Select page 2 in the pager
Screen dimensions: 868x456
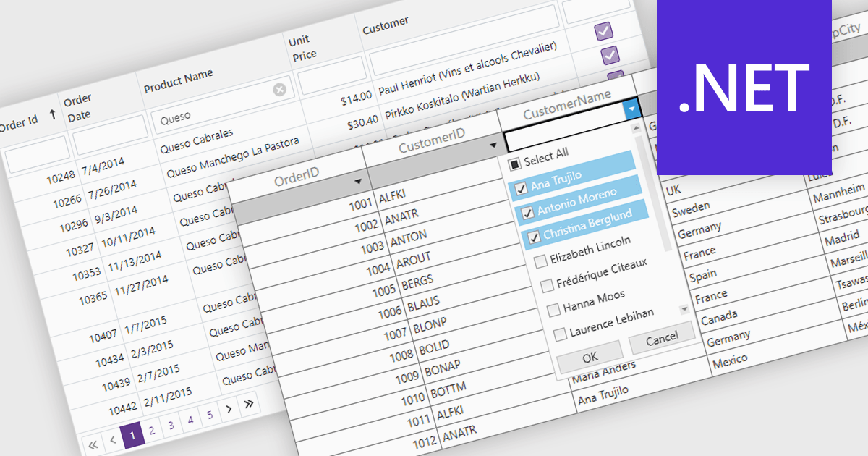[152, 431]
